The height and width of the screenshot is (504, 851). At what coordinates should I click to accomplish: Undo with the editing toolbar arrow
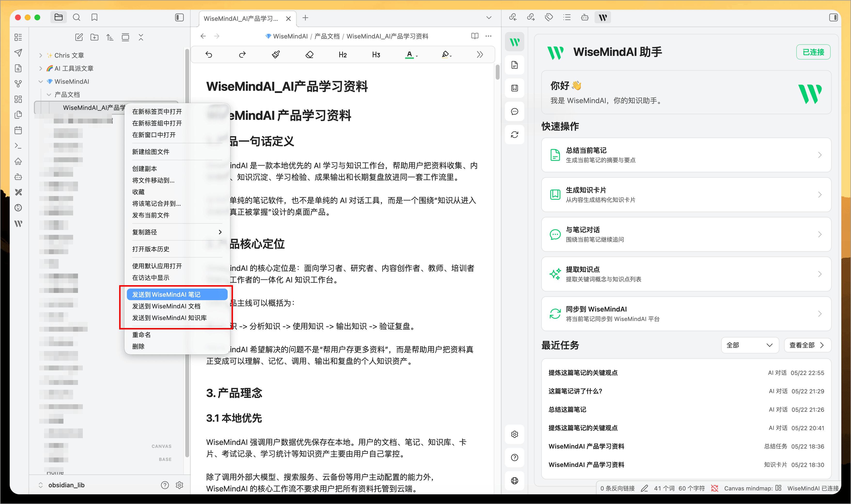209,54
